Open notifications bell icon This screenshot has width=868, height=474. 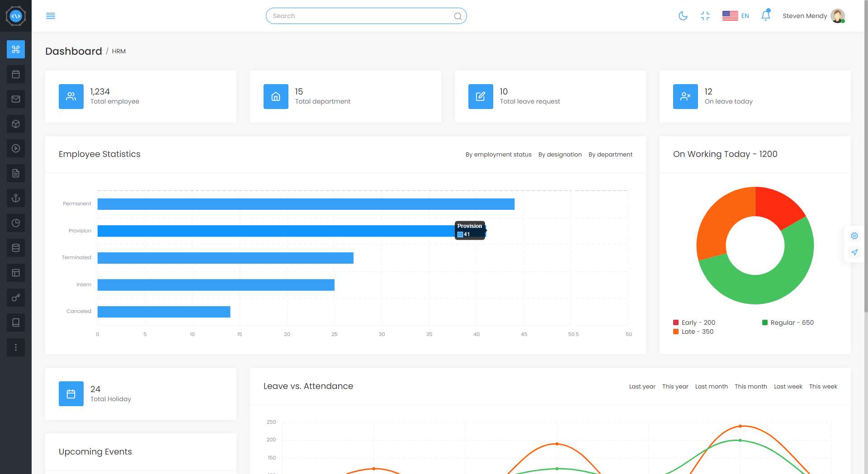[x=765, y=16]
